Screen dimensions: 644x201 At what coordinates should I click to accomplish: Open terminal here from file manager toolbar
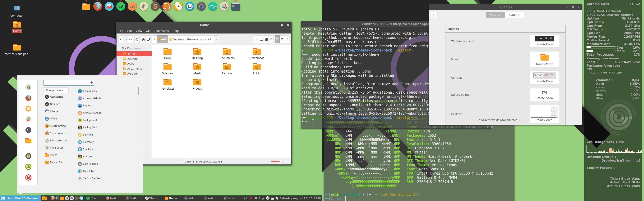(261, 39)
